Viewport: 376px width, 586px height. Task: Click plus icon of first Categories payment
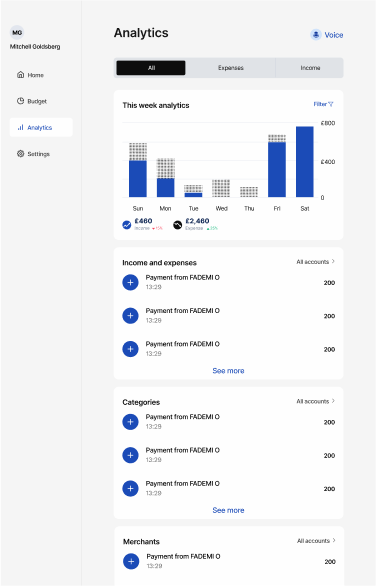[130, 422]
